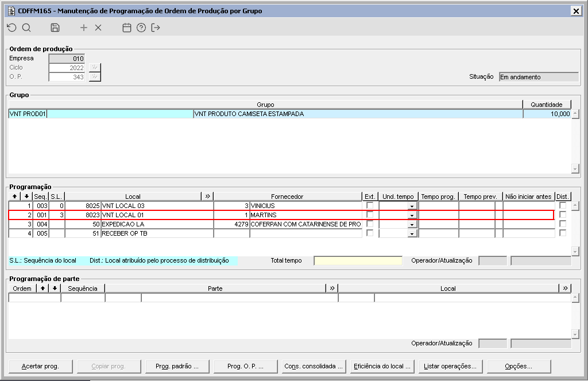Delete record with the X toolbar icon
The height and width of the screenshot is (381, 588).
click(x=98, y=28)
